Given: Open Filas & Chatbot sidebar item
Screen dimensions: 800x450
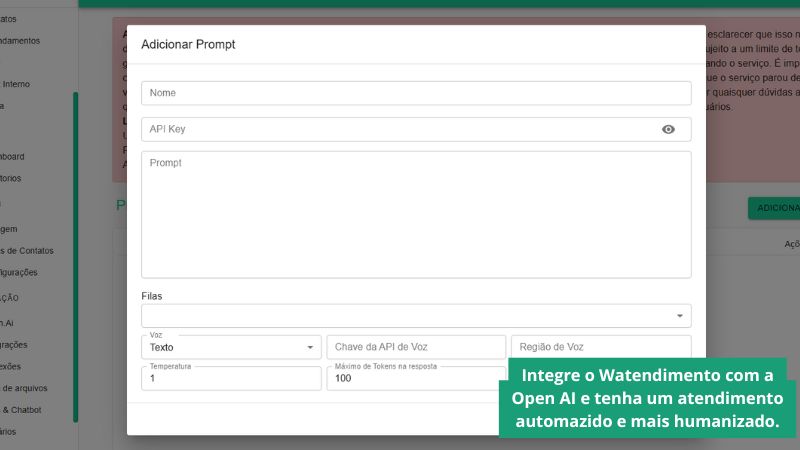Looking at the screenshot, I should tap(21, 410).
